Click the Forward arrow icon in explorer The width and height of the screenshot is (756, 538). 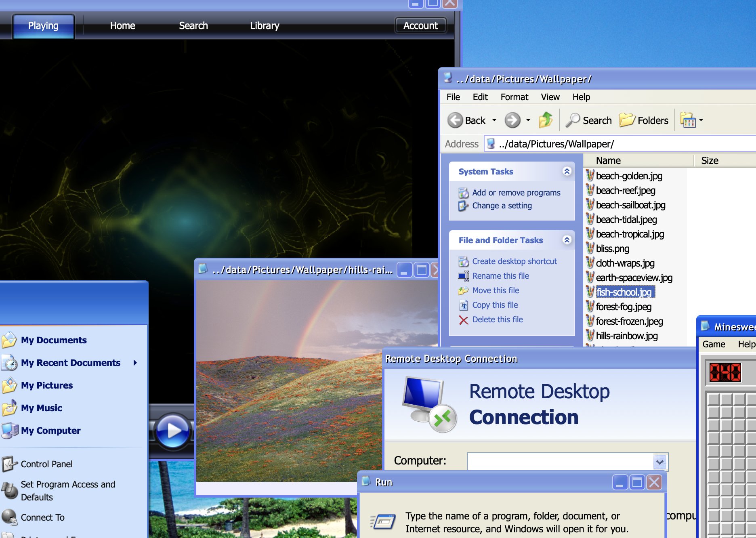pyautogui.click(x=512, y=120)
